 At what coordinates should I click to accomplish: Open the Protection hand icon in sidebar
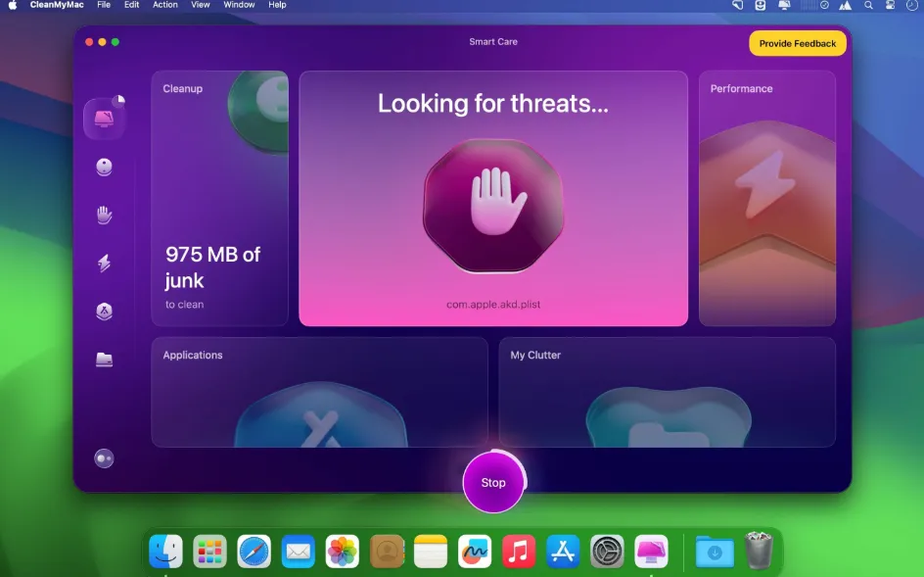pyautogui.click(x=105, y=215)
